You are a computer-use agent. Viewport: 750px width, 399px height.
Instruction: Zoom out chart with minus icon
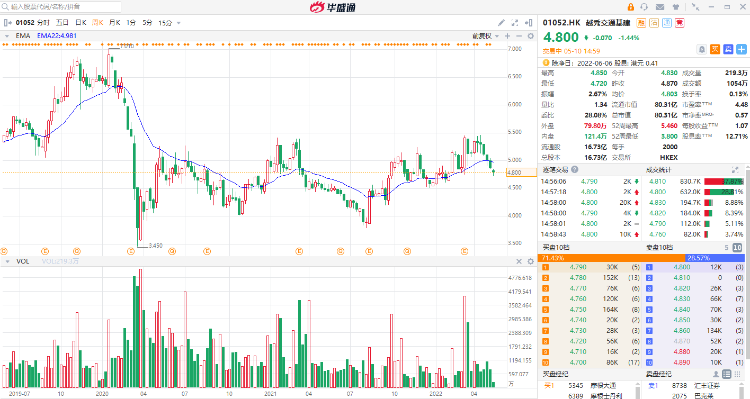519,36
